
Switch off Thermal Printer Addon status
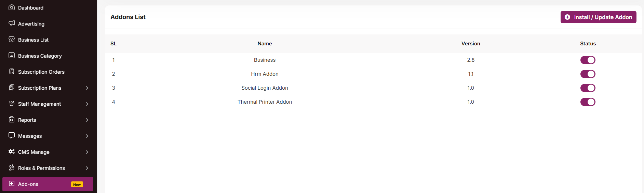coord(588,102)
